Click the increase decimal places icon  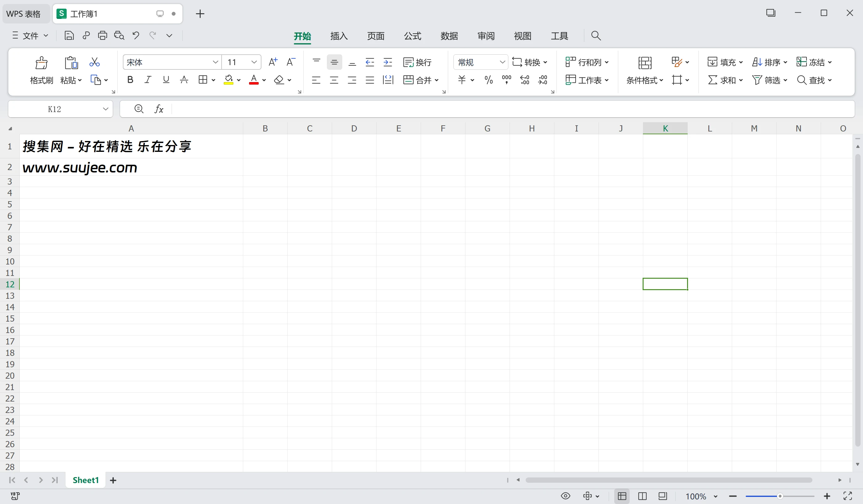pyautogui.click(x=525, y=80)
